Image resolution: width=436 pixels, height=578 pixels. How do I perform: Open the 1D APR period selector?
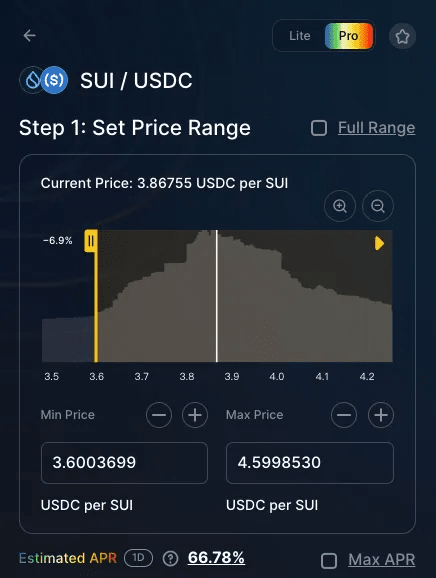(138, 558)
